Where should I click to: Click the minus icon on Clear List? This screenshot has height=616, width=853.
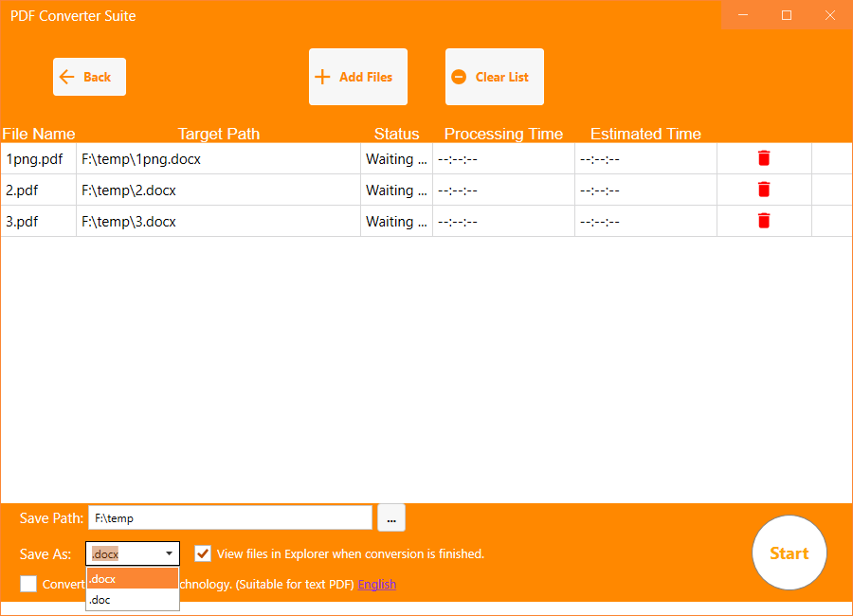pos(460,77)
